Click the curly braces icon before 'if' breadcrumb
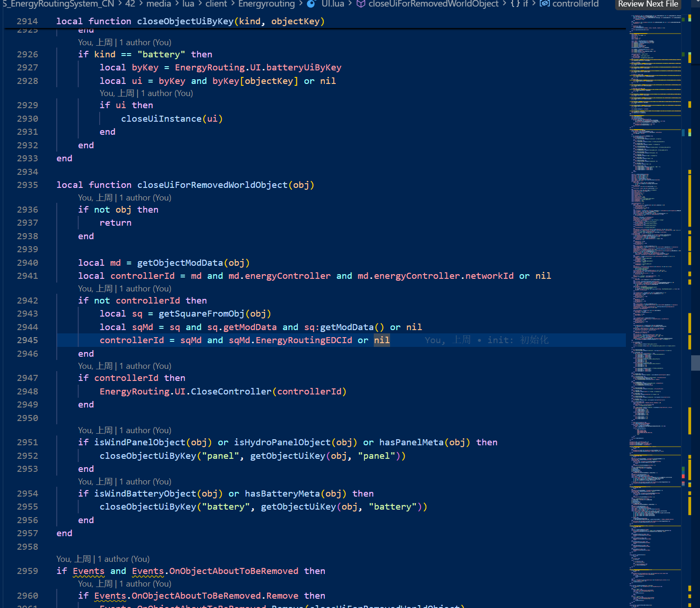This screenshot has height=608, width=700. tap(515, 4)
